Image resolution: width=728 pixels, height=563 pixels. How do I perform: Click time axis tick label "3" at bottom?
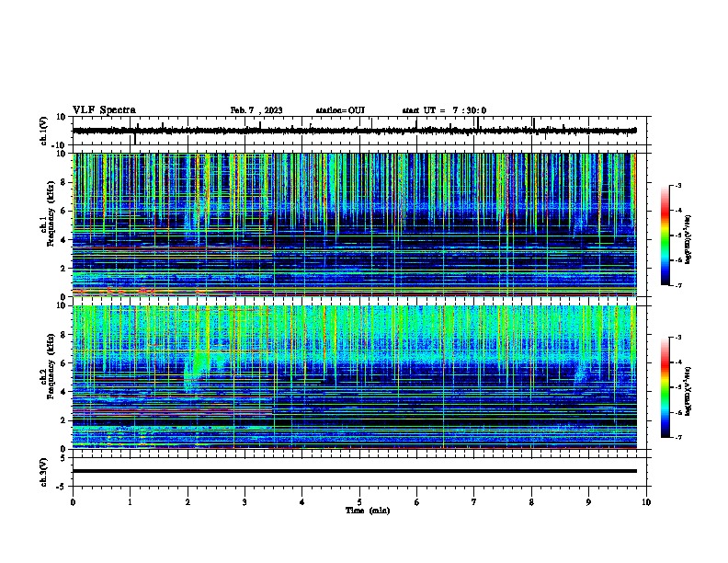click(x=245, y=502)
